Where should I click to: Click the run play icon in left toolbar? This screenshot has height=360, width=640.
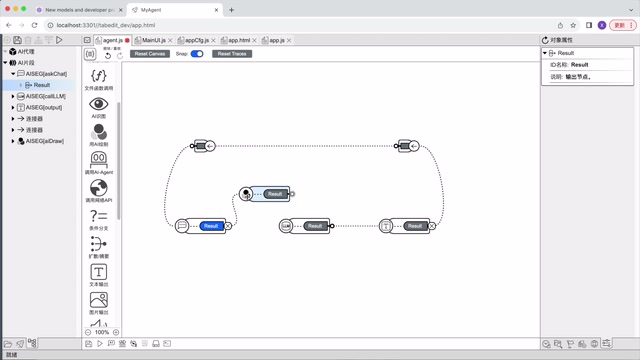click(x=60, y=40)
